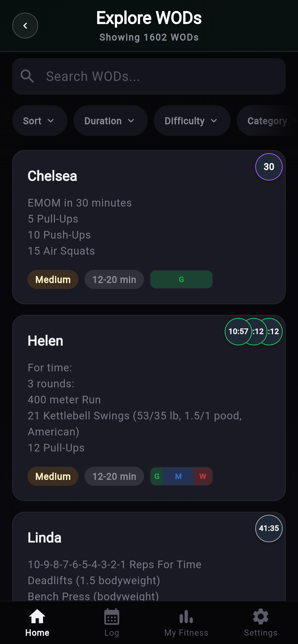Image resolution: width=298 pixels, height=644 pixels.
Task: Click into the Search WODs field
Action: tap(158, 76)
